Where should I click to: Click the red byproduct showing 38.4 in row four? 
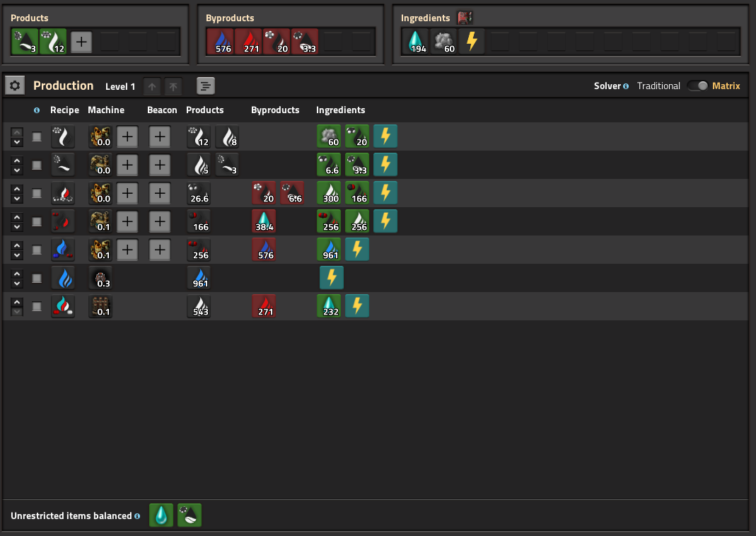264,222
